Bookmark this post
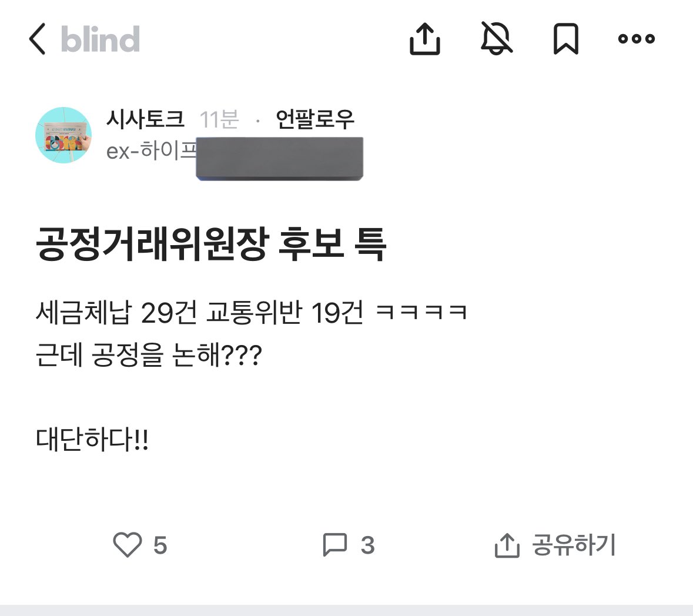This screenshot has width=693, height=616. 565,39
